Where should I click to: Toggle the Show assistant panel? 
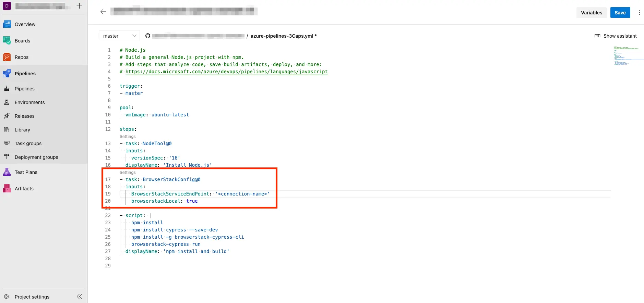pyautogui.click(x=616, y=36)
